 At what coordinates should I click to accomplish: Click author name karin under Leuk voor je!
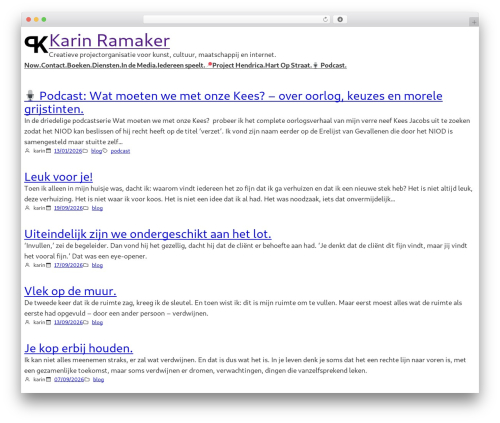39,208
